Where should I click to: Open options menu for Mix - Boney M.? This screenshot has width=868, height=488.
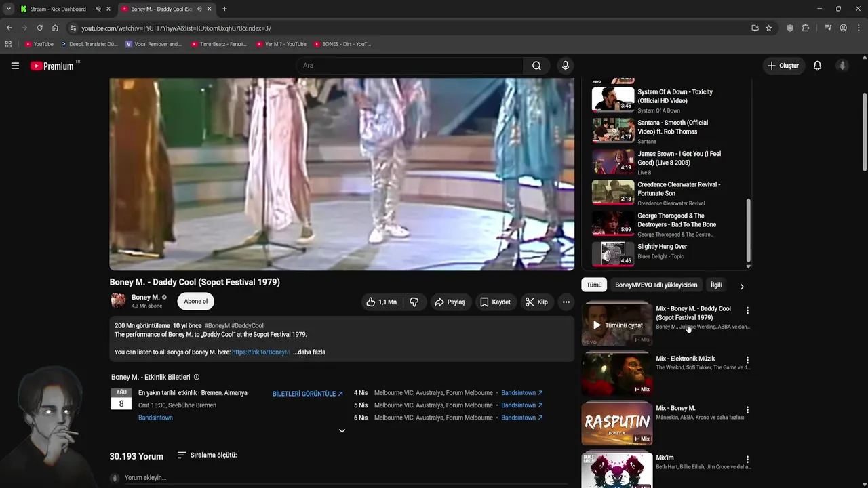(x=747, y=410)
